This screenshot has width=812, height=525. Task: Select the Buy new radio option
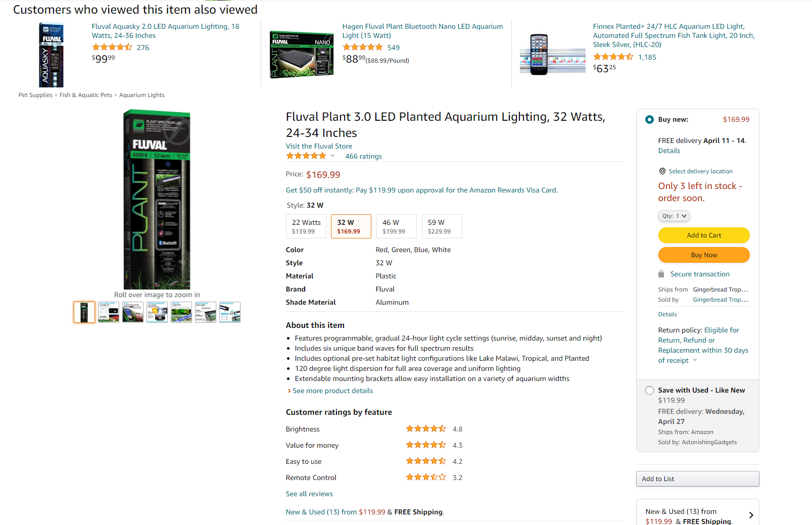649,120
